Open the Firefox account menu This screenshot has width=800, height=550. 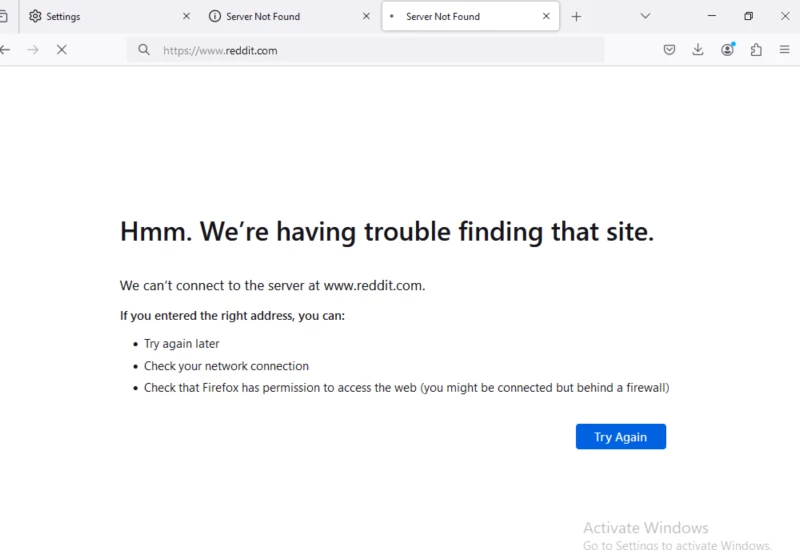click(x=728, y=49)
